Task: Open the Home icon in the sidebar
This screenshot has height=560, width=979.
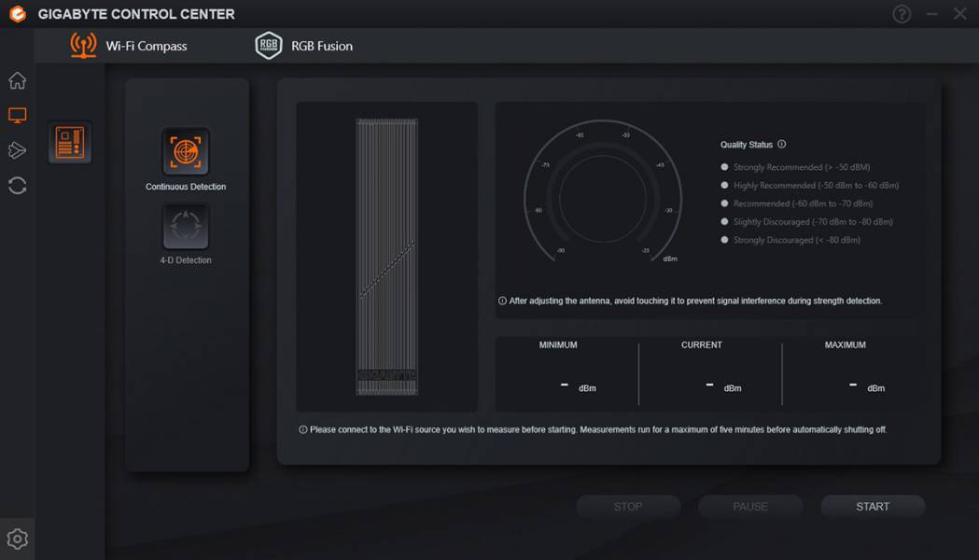Action: click(18, 80)
